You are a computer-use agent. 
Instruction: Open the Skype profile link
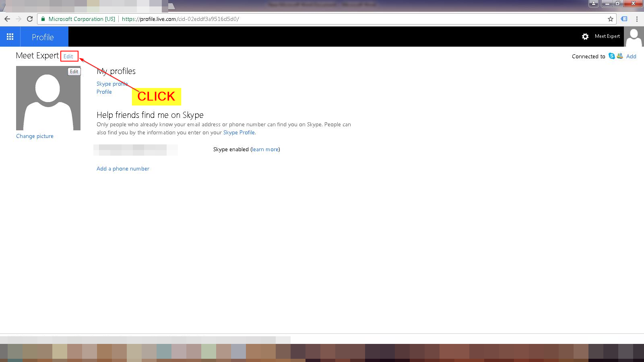coord(112,84)
